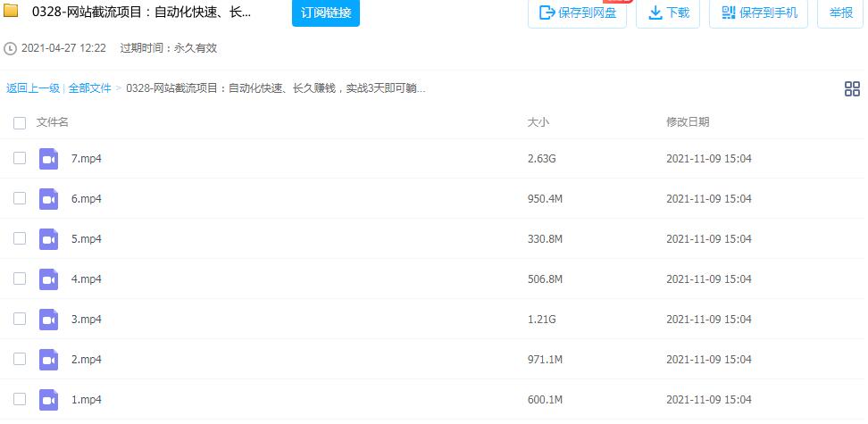
Task: Click the yellow folder icon beside the title
Action: tap(11, 11)
